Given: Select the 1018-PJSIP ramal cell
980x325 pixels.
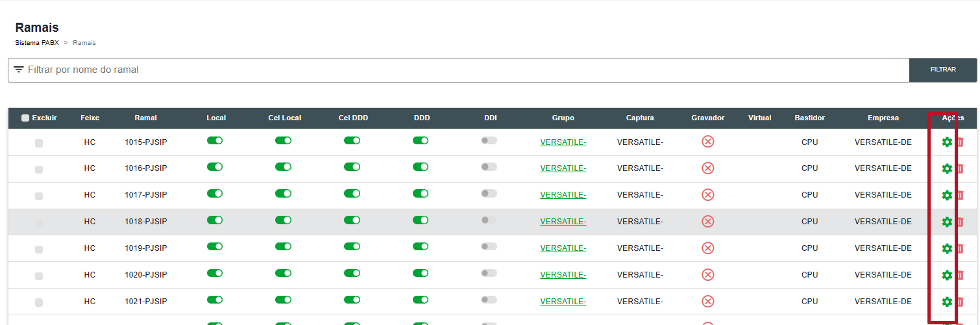Looking at the screenshot, I should click(146, 222).
